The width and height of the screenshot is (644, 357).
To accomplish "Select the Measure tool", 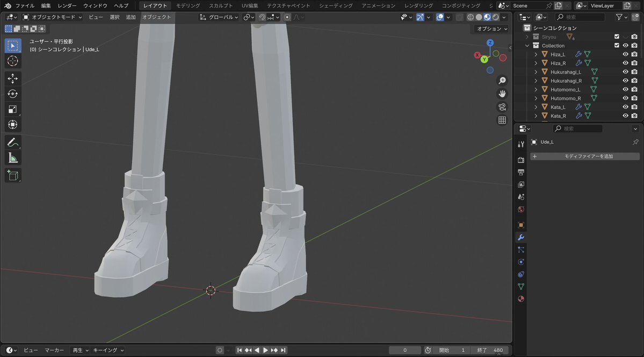I will tap(13, 158).
